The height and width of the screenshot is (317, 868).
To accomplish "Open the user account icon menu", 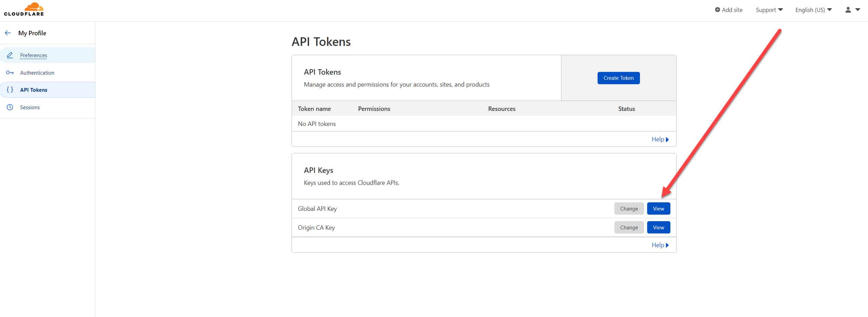I will pyautogui.click(x=848, y=10).
